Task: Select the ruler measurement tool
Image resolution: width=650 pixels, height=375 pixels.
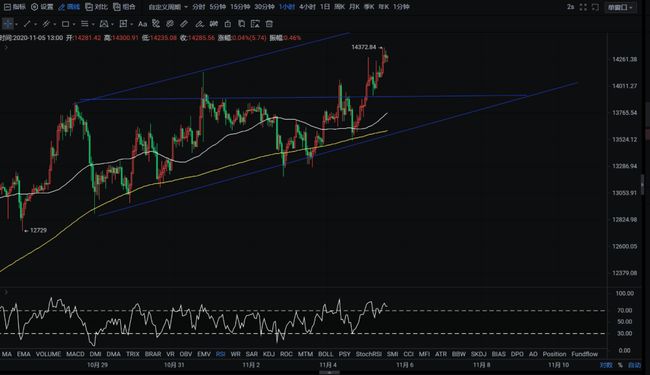Action: click(x=184, y=24)
